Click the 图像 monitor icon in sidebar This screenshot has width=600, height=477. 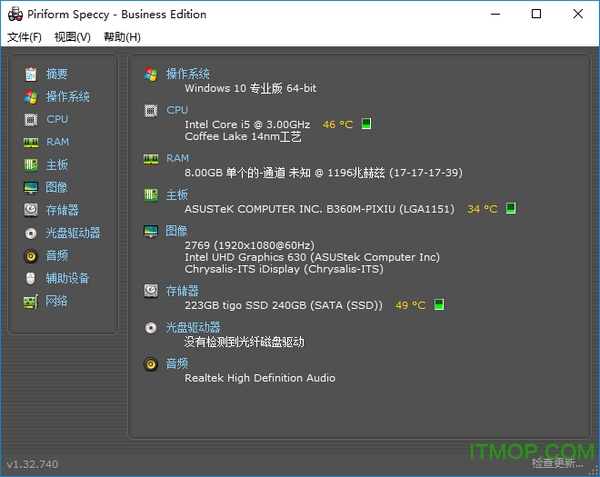coord(31,188)
